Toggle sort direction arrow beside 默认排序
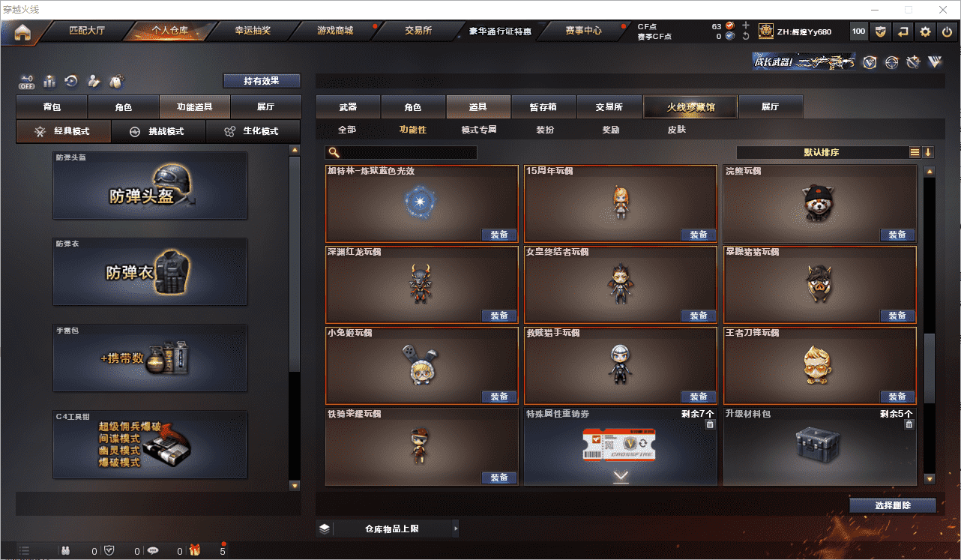 coord(928,152)
